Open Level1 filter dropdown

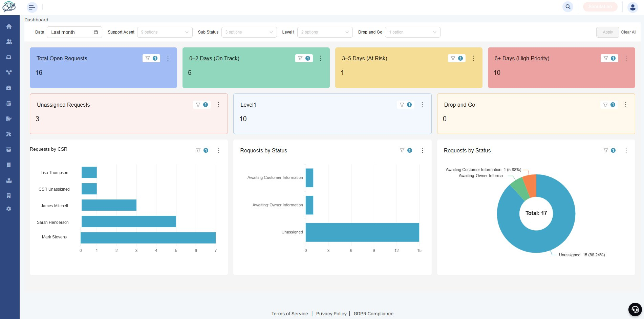coord(325,32)
